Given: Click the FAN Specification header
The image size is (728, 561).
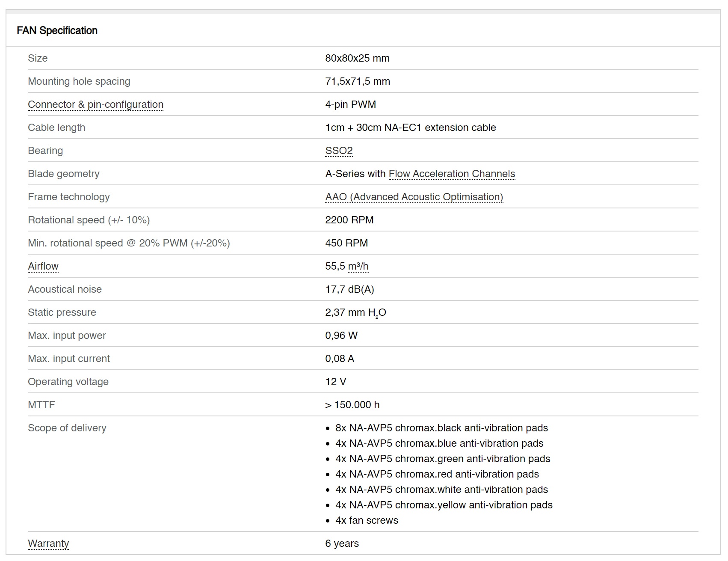Looking at the screenshot, I should tap(57, 30).
